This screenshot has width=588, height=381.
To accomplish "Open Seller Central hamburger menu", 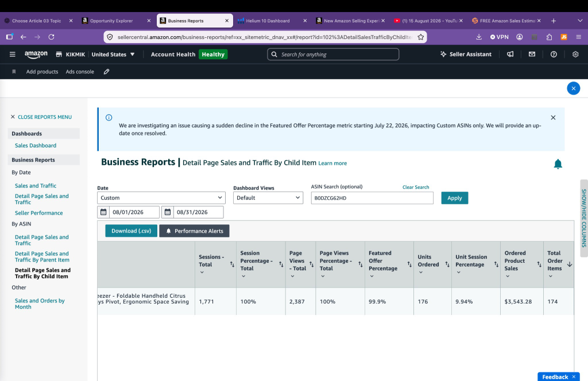I will point(13,55).
